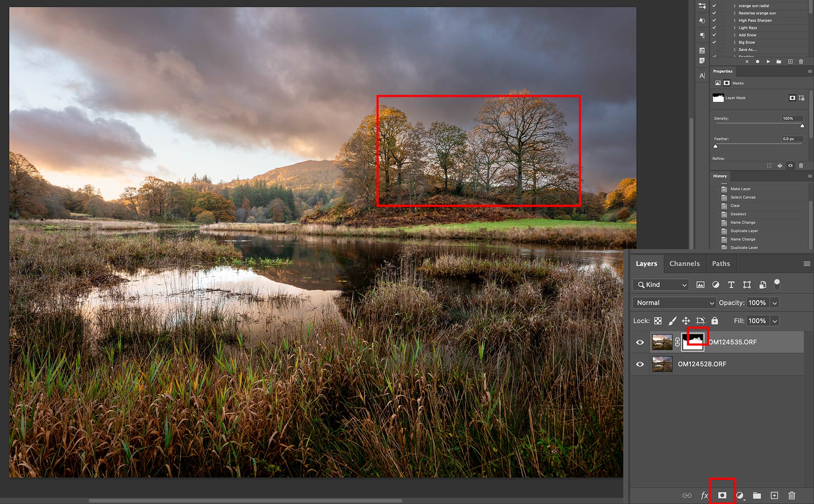The height and width of the screenshot is (504, 814).
Task: Open the Normal blend mode dropdown
Action: coord(674,302)
